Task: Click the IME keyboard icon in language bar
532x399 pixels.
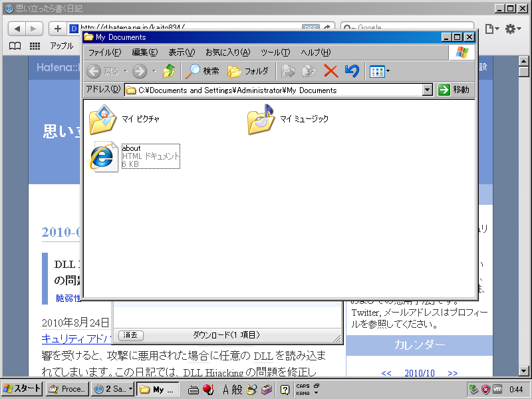Action: tap(194, 390)
